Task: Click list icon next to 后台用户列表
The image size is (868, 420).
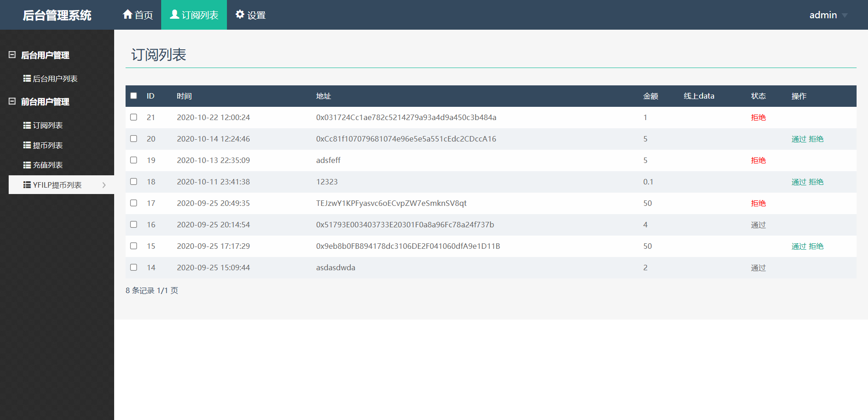Action: pyautogui.click(x=27, y=79)
